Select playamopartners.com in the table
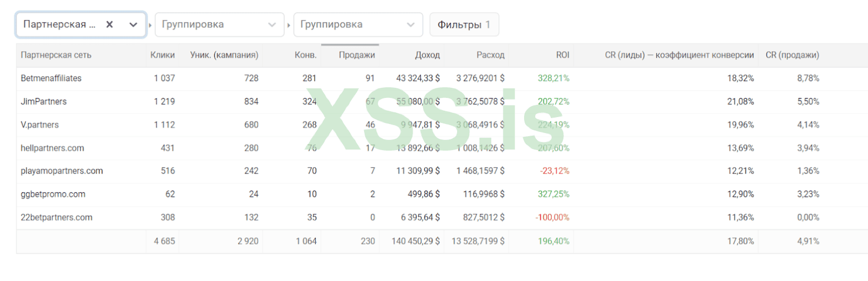 click(x=62, y=171)
